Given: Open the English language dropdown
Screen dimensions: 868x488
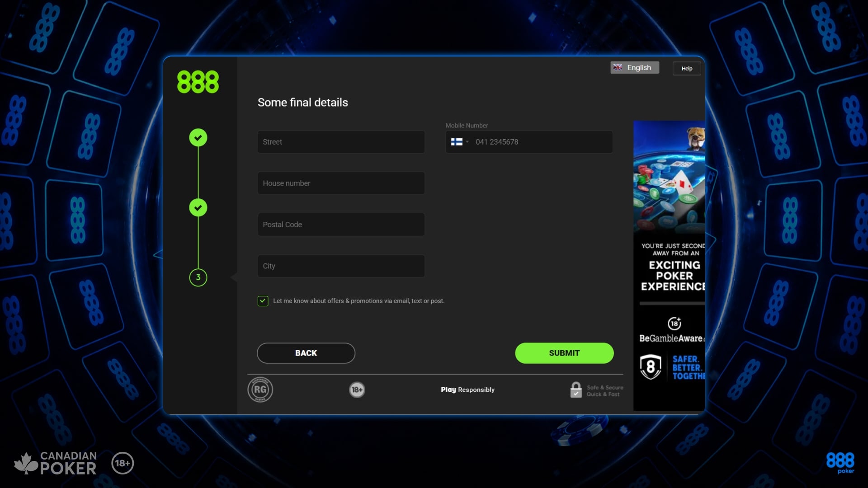Looking at the screenshot, I should tap(635, 67).
